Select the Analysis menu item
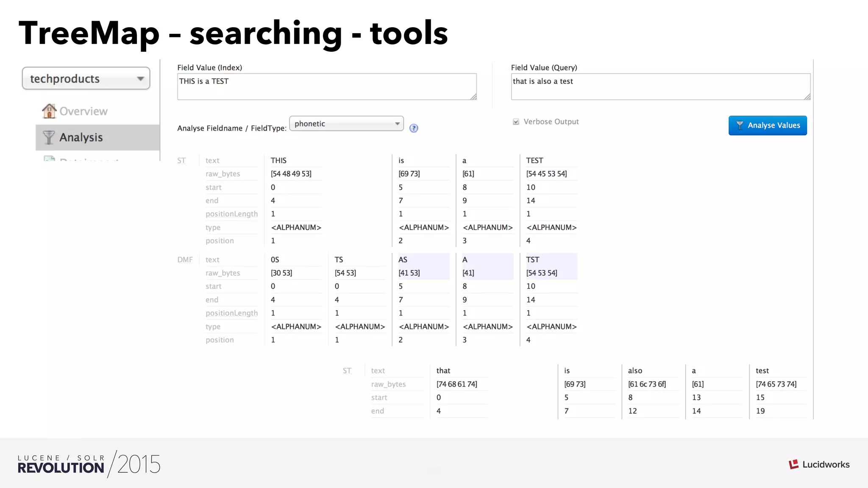868x488 pixels. click(x=98, y=137)
